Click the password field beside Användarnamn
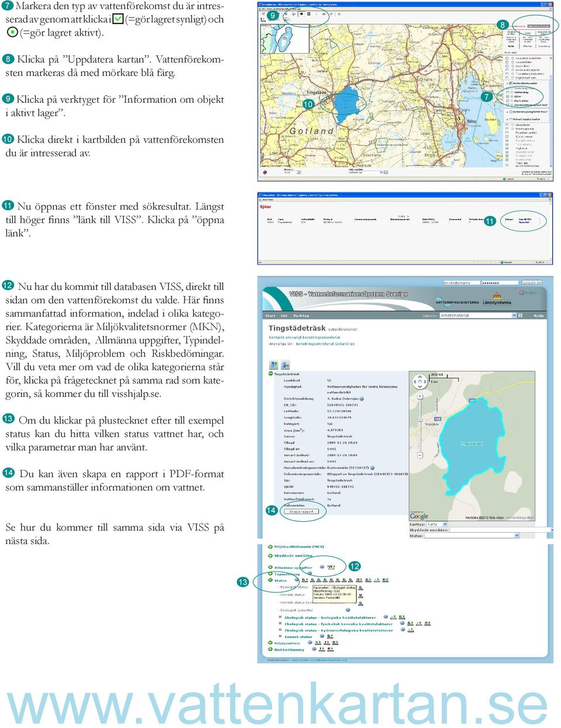 pos(500,282)
